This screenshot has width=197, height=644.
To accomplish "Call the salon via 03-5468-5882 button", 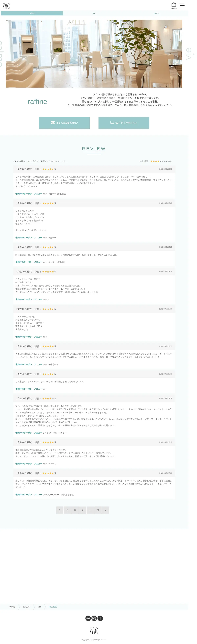I will pyautogui.click(x=64, y=123).
